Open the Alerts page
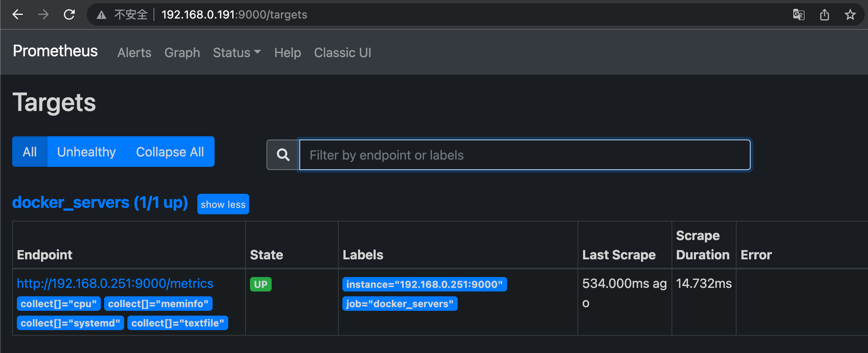This screenshot has height=353, width=868. pyautogui.click(x=134, y=53)
